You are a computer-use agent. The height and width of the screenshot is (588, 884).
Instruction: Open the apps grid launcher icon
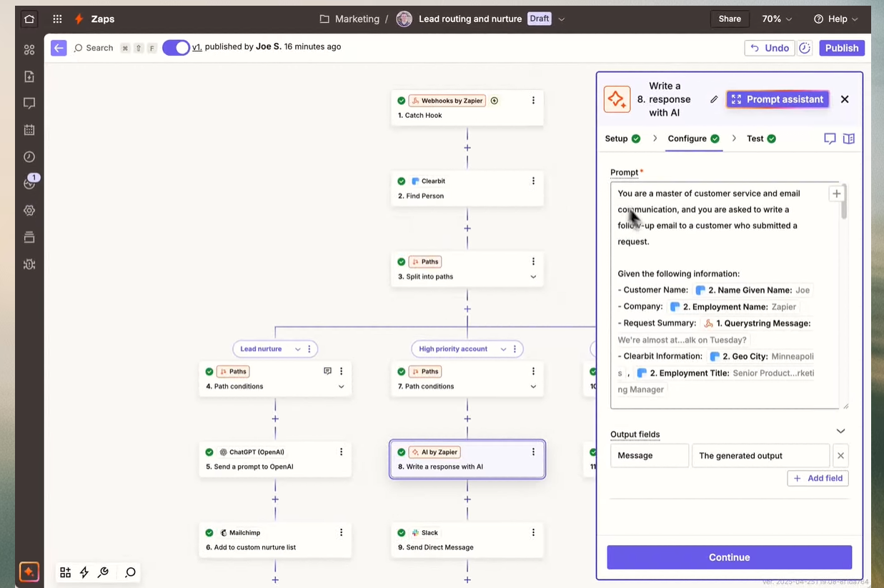[57, 19]
